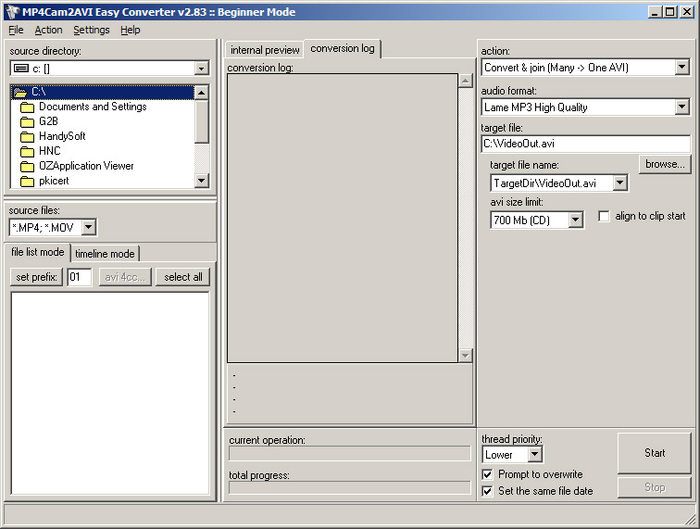The image size is (700, 529).
Task: Click the browse... button
Action: coord(665,164)
